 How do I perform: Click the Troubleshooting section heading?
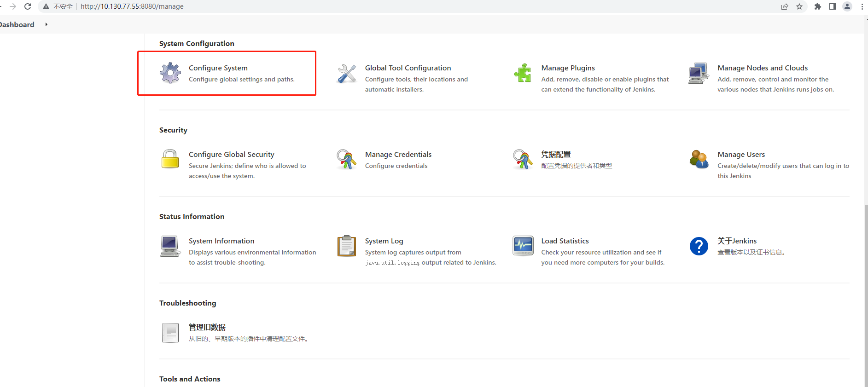point(188,303)
